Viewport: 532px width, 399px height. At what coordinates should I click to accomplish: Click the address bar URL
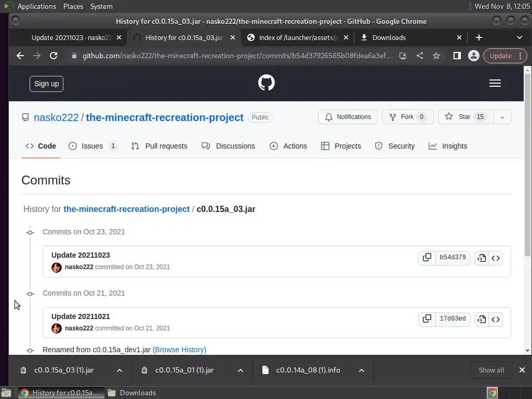237,56
